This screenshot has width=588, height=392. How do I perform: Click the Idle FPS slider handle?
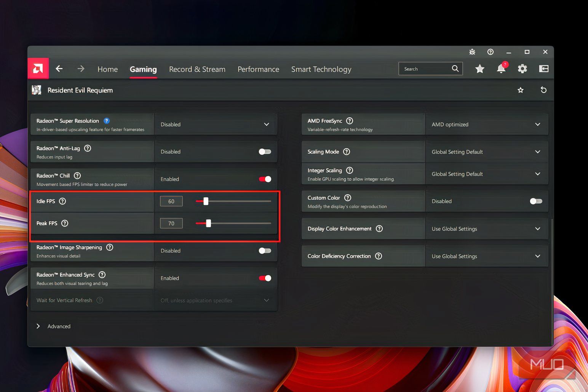206,201
